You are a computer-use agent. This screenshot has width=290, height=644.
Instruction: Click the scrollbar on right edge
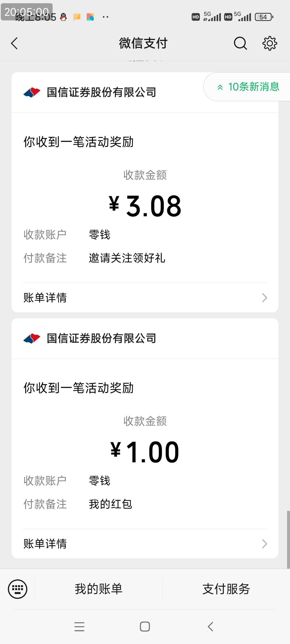click(288, 539)
